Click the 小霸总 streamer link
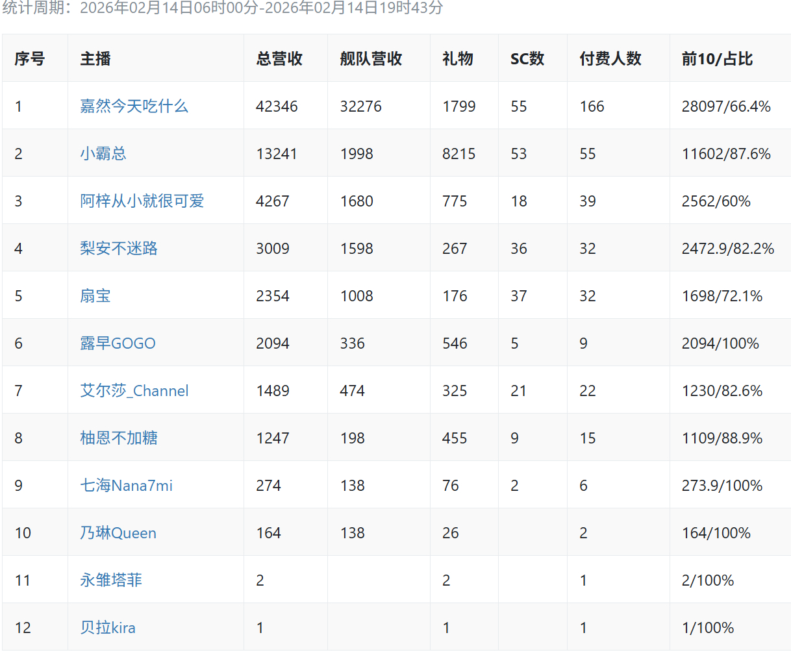The image size is (791, 672). (103, 153)
